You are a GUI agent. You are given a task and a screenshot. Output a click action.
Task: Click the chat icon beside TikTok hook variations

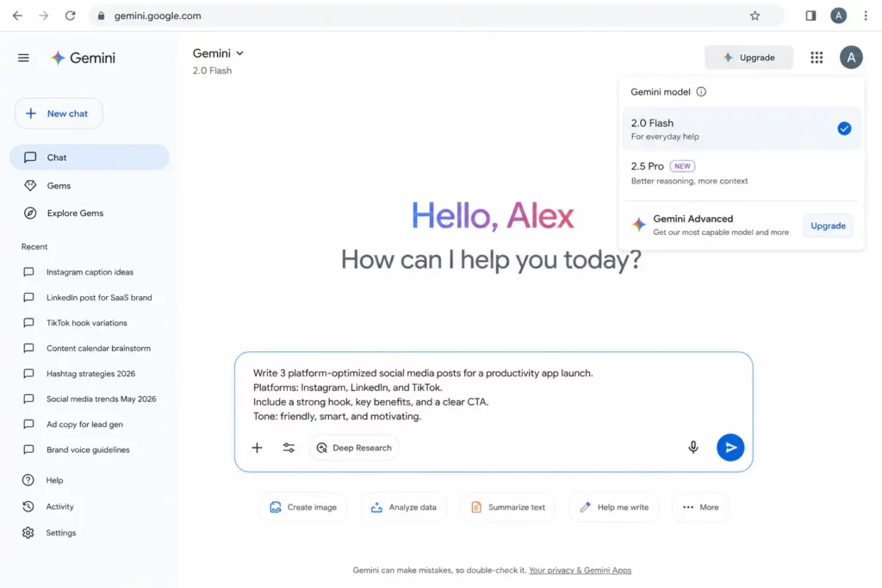click(28, 323)
